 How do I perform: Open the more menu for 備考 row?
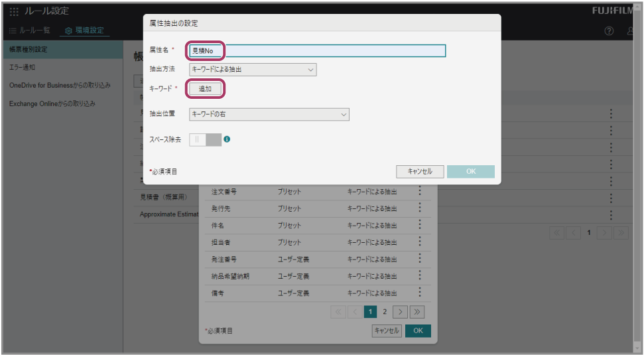420,292
